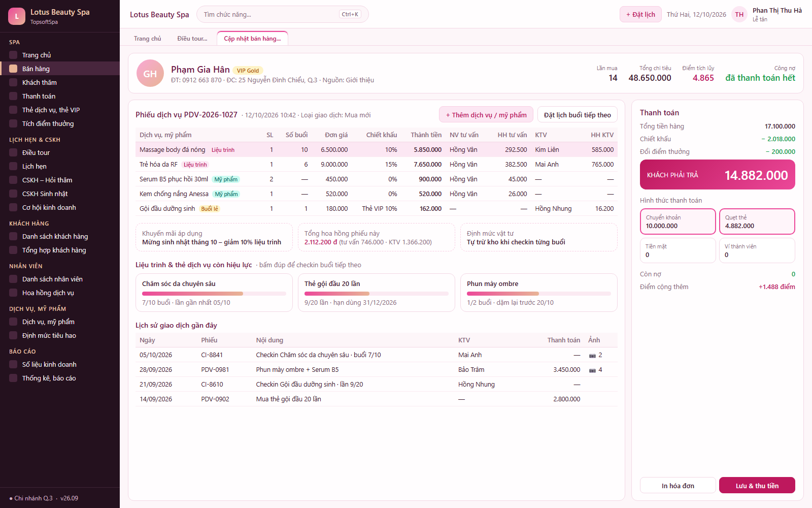This screenshot has height=508, width=812.
Task: Click the Lotus Beauty Spa logo icon
Action: click(x=17, y=16)
